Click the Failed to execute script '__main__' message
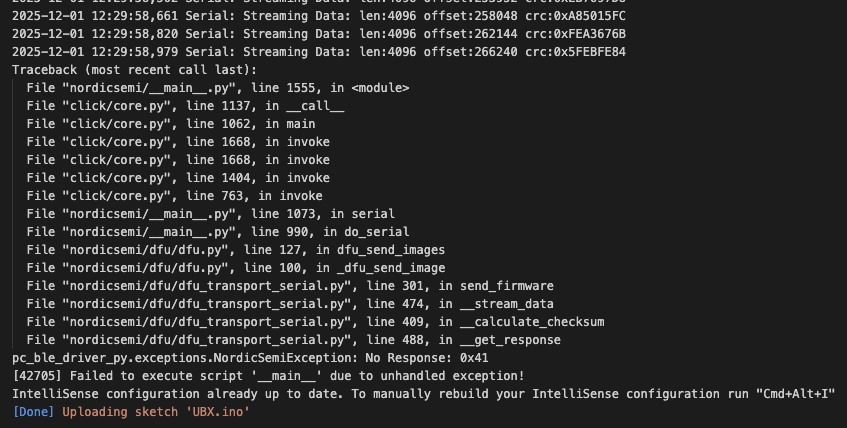 coord(268,376)
